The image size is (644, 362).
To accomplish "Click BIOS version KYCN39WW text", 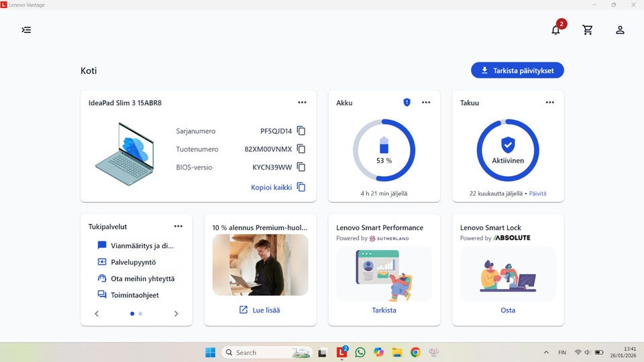I will pyautogui.click(x=272, y=167).
